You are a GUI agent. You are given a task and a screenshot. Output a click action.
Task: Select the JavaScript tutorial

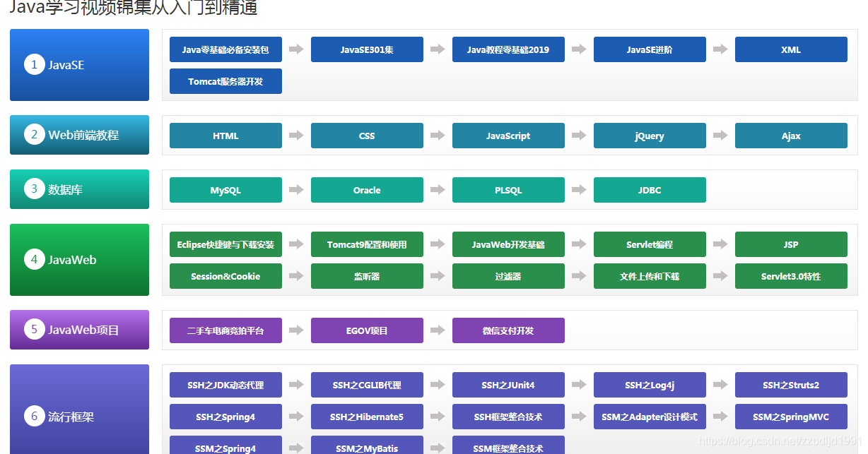508,136
